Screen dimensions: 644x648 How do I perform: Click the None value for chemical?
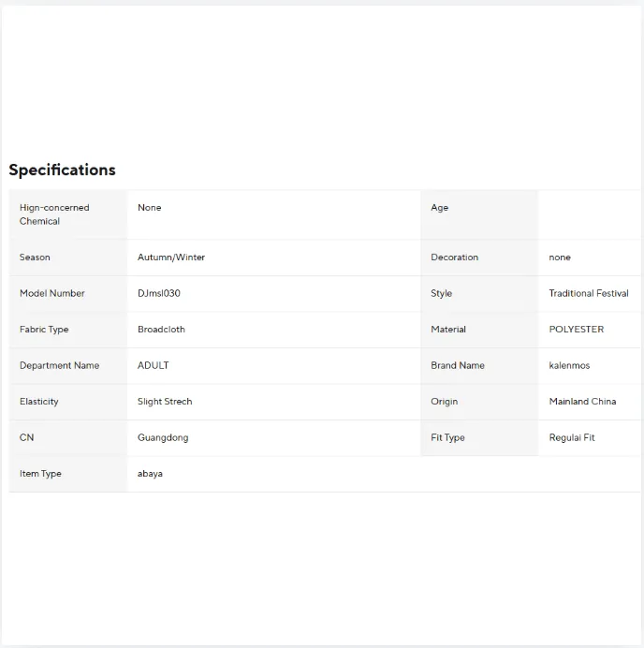150,208
